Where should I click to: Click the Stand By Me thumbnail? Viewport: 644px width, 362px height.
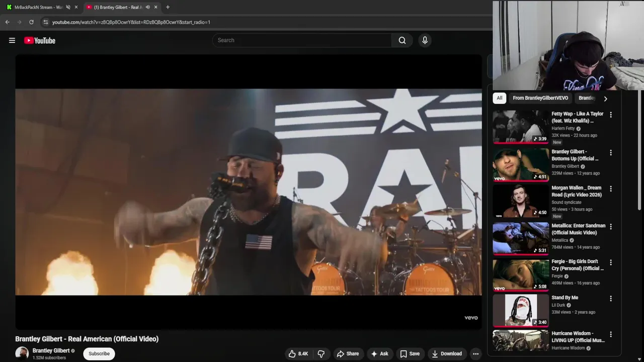tap(521, 310)
